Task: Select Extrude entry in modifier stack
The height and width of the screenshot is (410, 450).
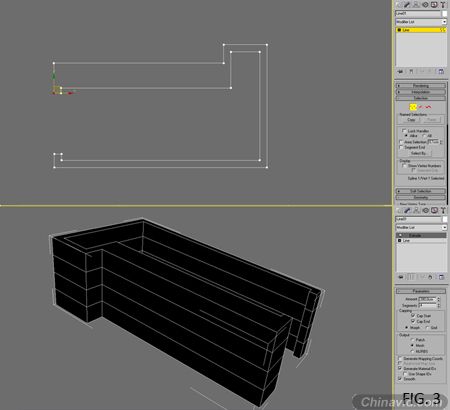Action: (421, 235)
